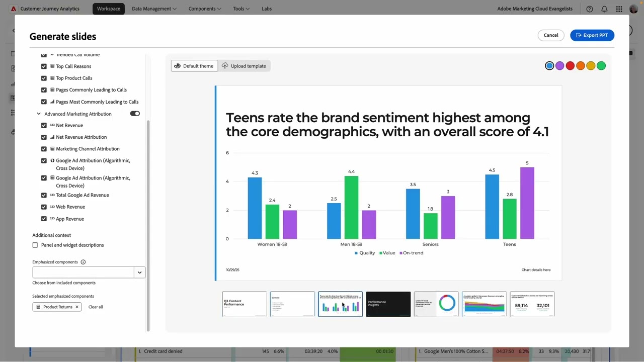Uncheck Web Revenue

point(44,207)
